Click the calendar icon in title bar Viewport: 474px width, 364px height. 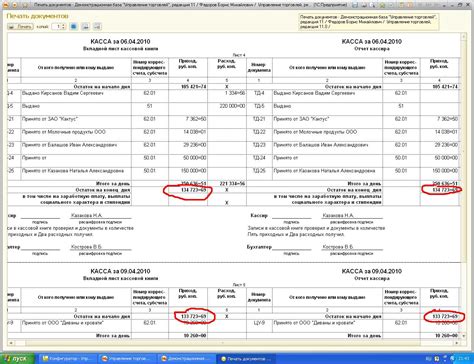pos(410,5)
